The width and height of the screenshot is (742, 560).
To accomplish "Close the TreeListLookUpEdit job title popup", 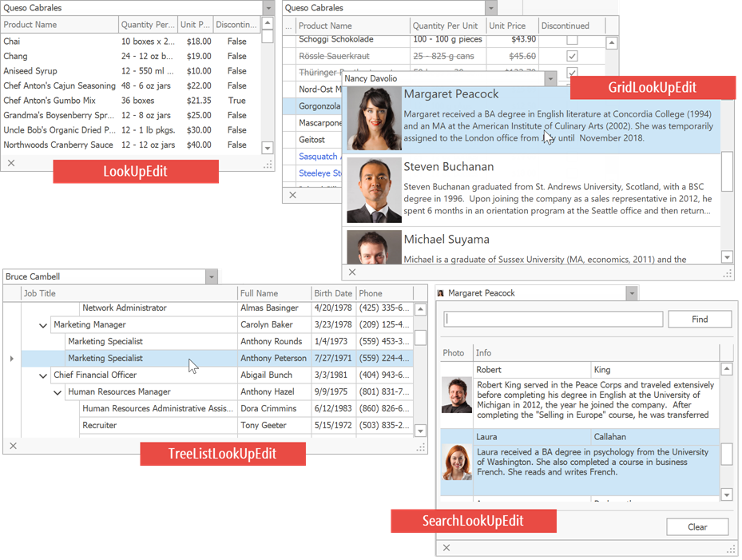I will tap(14, 446).
